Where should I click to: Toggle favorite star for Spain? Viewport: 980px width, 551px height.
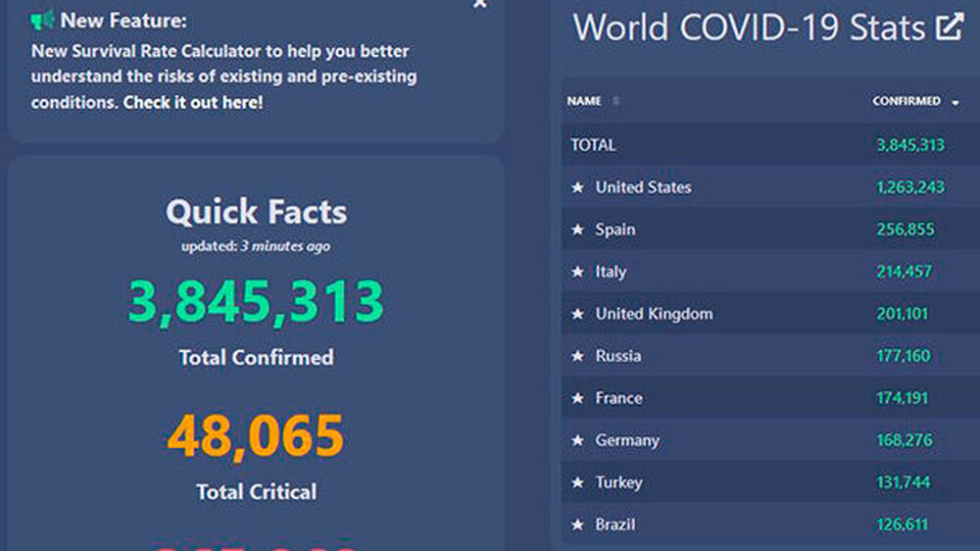pyautogui.click(x=578, y=229)
